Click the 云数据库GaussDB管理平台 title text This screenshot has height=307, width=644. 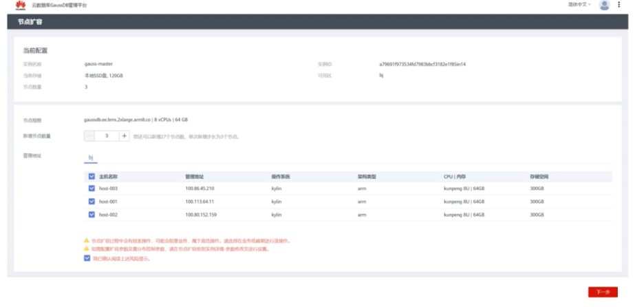[x=60, y=6]
